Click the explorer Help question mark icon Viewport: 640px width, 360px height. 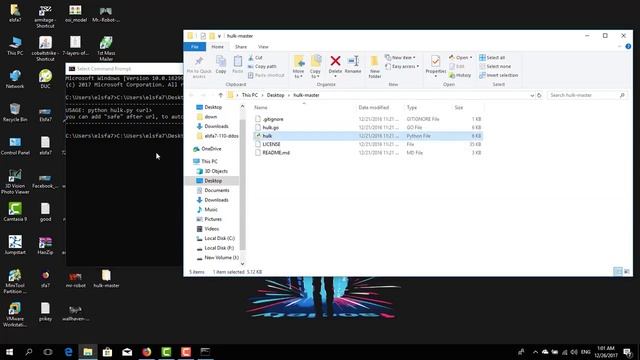[x=628, y=47]
